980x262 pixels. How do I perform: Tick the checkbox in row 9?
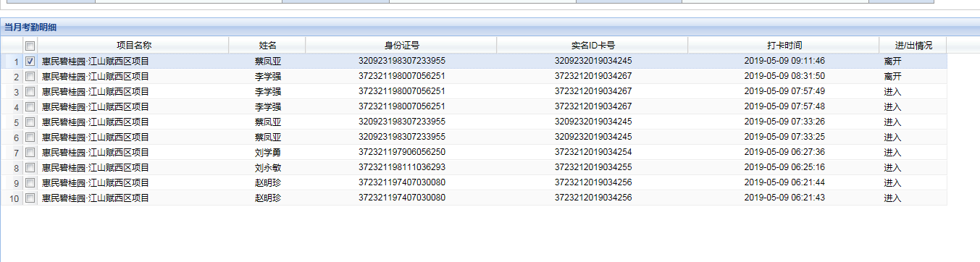30,183
